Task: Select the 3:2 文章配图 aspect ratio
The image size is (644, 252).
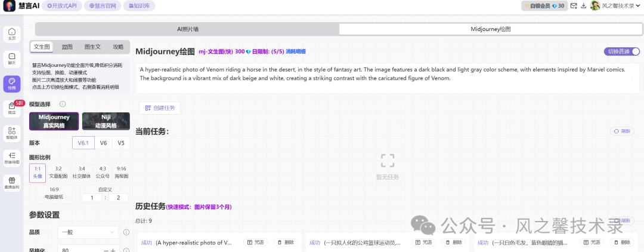Action: 58,173
